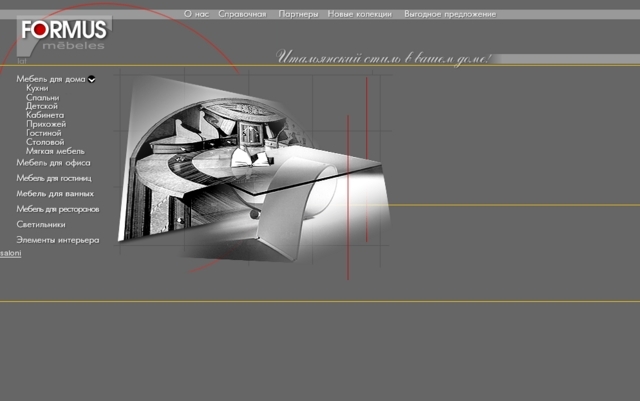
Task: Open Новые колекции in the top menu
Action: (360, 14)
